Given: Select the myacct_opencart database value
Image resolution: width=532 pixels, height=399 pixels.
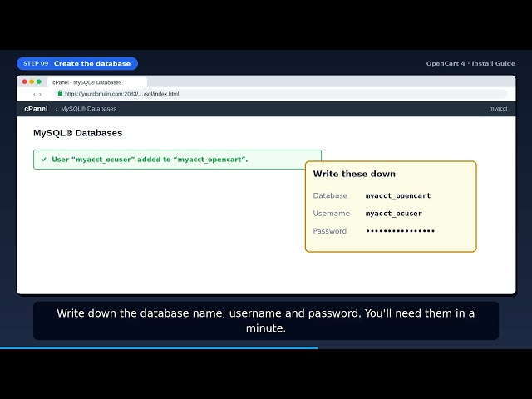Looking at the screenshot, I should (x=398, y=196).
